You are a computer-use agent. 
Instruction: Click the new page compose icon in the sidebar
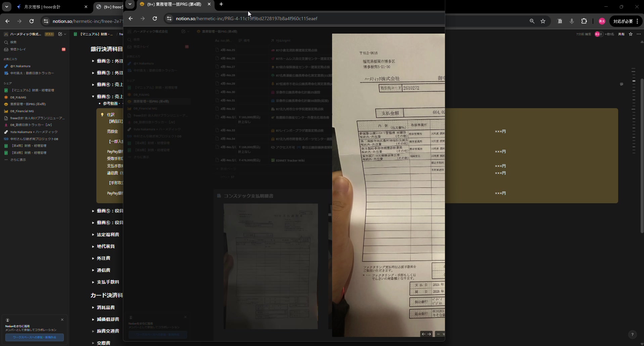click(60, 34)
